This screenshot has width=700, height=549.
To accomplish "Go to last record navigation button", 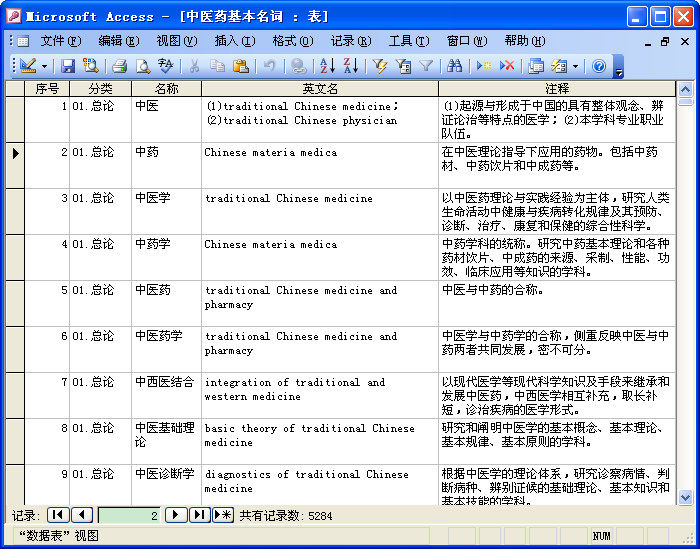I will point(200,515).
